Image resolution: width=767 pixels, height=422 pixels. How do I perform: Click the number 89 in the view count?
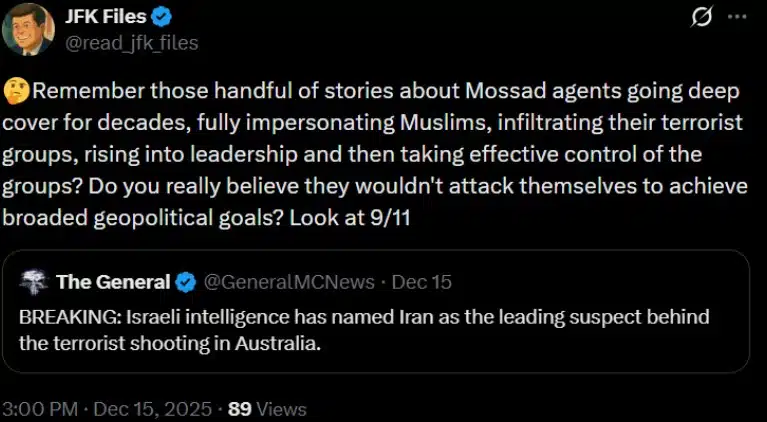point(239,409)
